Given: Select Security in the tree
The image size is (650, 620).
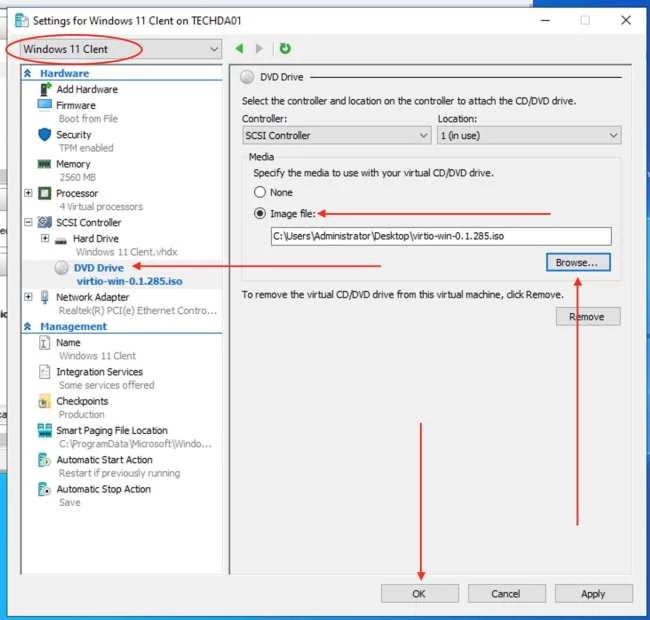Looking at the screenshot, I should [x=74, y=135].
